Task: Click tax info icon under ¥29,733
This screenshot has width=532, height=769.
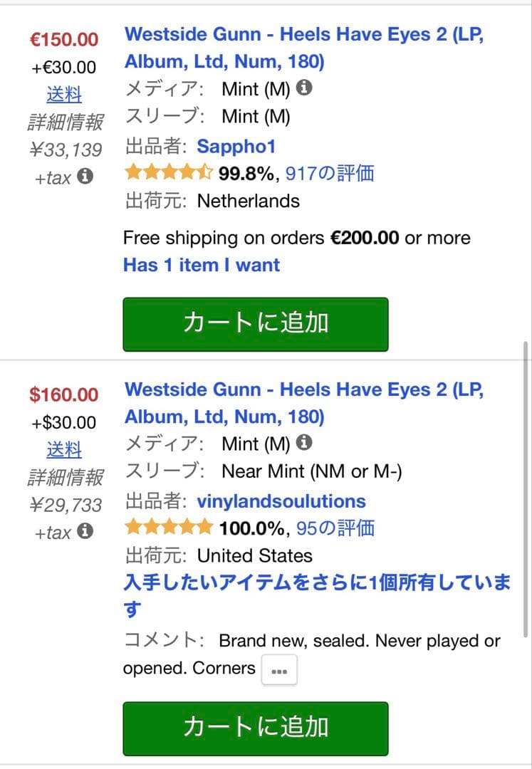Action: 85,531
